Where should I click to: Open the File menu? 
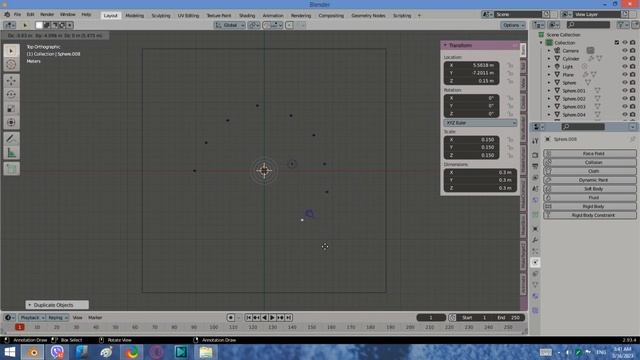coord(17,15)
